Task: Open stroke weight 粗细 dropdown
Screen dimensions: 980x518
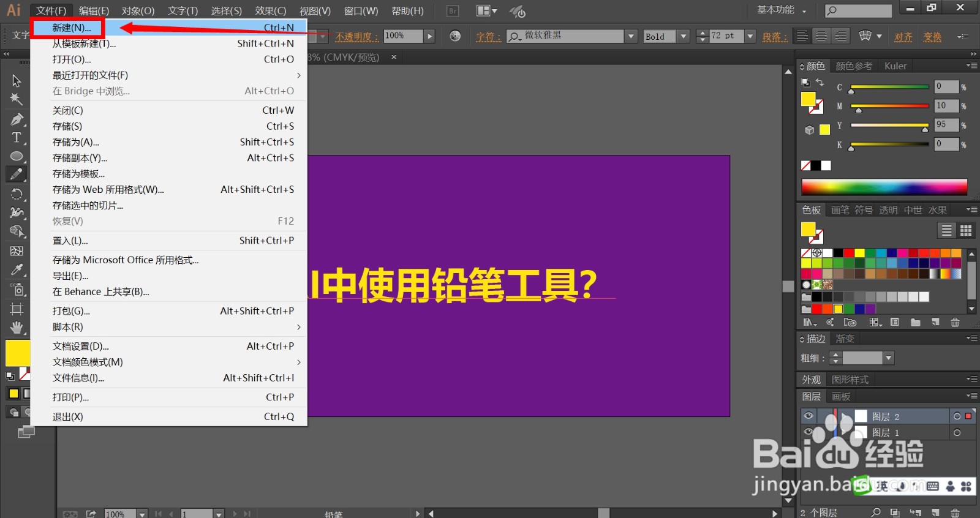Action: [889, 358]
